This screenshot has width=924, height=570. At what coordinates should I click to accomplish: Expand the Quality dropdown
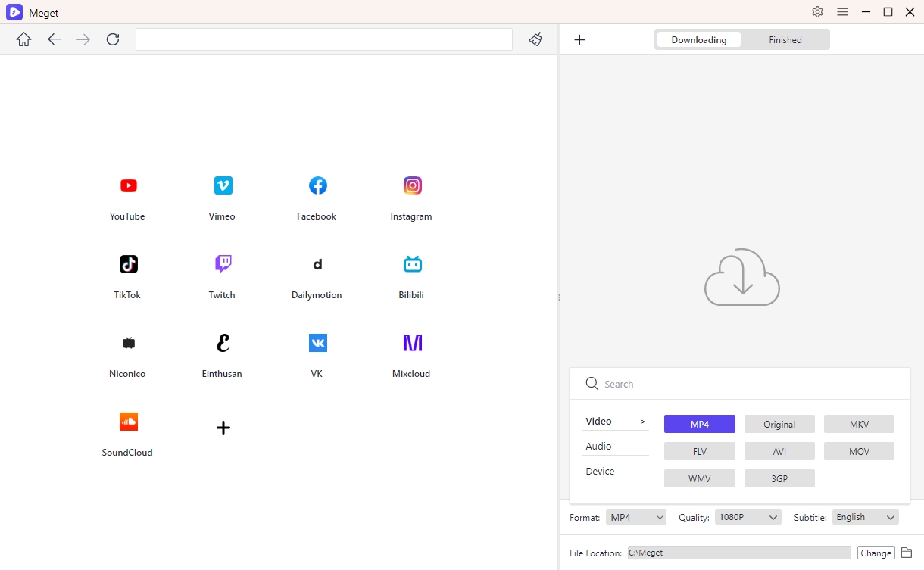[748, 518]
